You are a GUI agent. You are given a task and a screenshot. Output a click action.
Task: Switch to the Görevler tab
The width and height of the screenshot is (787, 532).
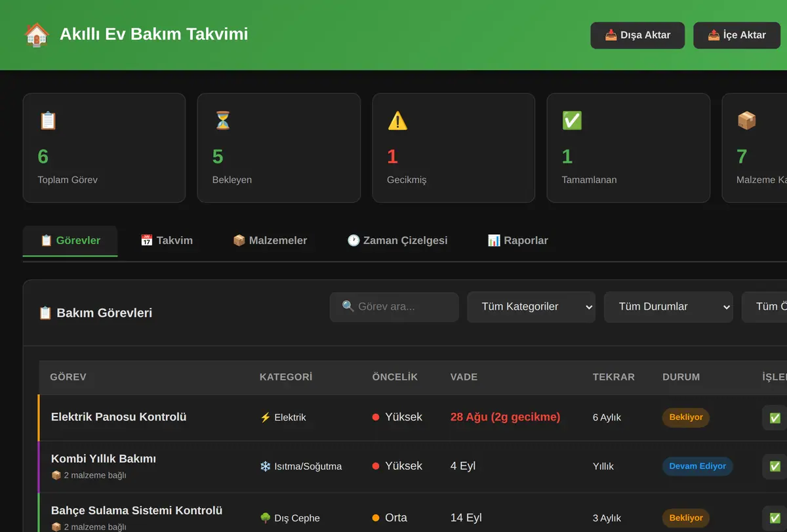[x=70, y=241]
